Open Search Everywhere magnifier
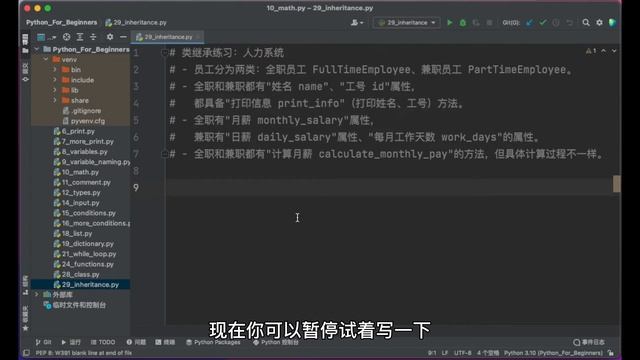 tap(586, 22)
